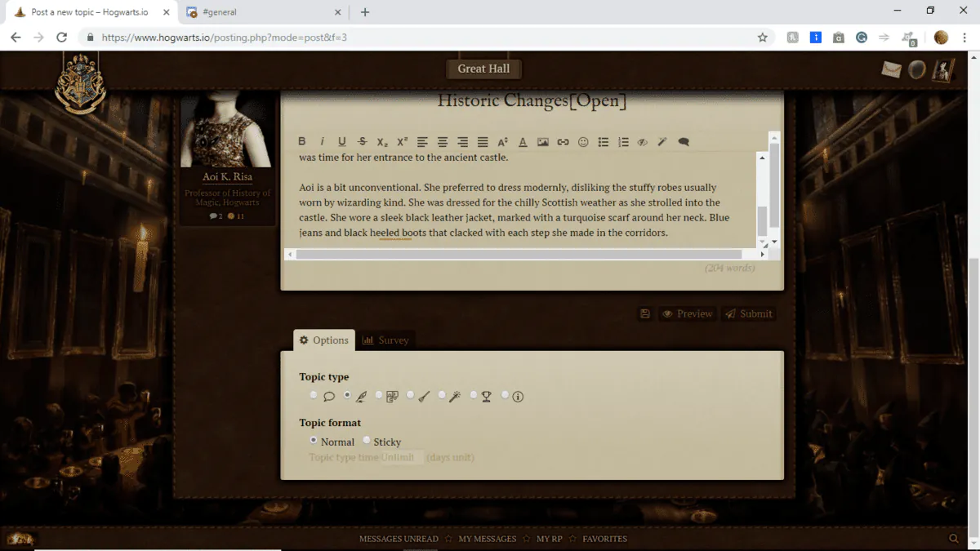Click the editor's vertical scrollbar thumb
This screenshot has width=980, height=551.
pyautogui.click(x=763, y=220)
